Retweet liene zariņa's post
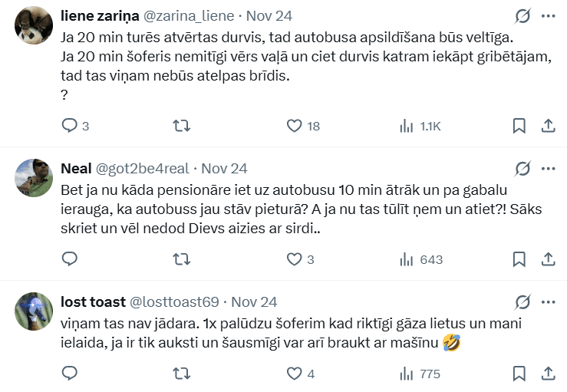Screen dimensions: 567x392 (182, 126)
